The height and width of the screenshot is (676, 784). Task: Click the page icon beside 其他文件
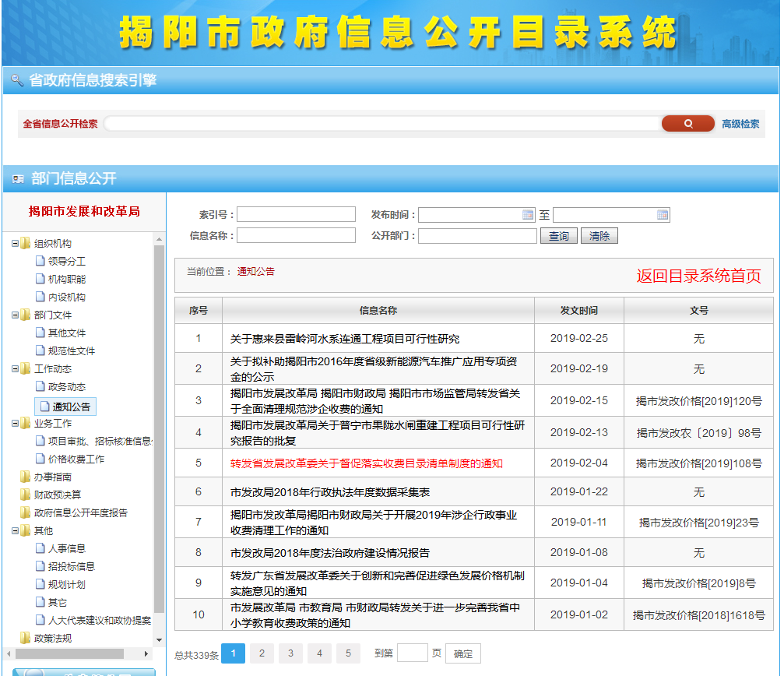point(40,333)
